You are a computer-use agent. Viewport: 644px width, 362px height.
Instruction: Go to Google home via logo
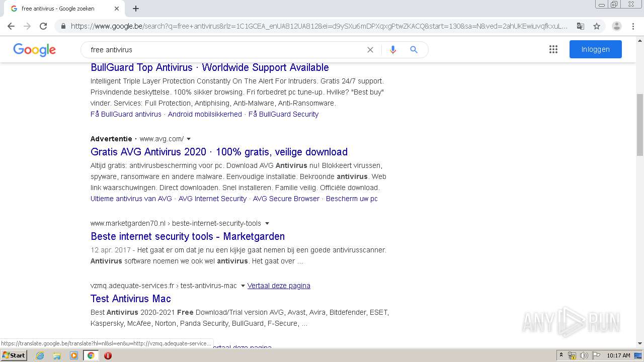click(x=34, y=50)
